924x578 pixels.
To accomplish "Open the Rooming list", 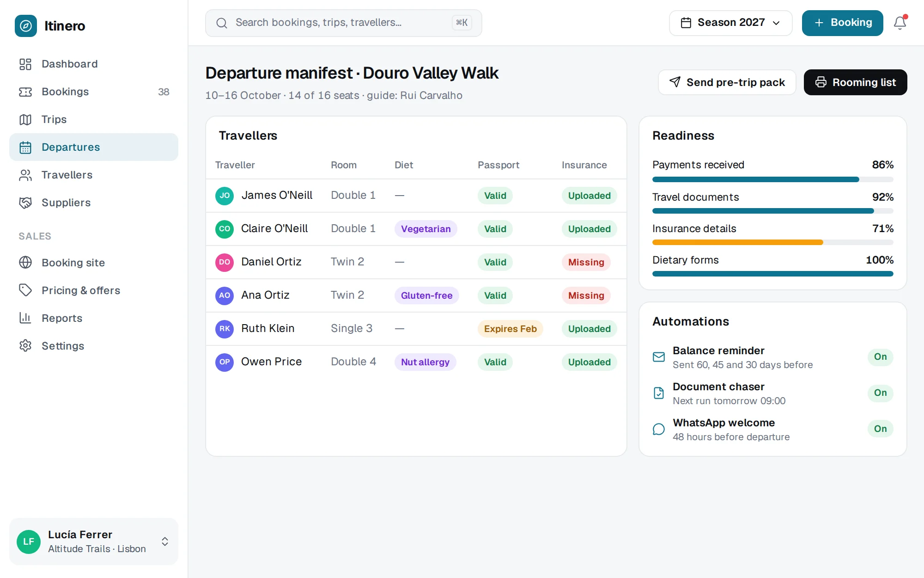I will coord(855,82).
